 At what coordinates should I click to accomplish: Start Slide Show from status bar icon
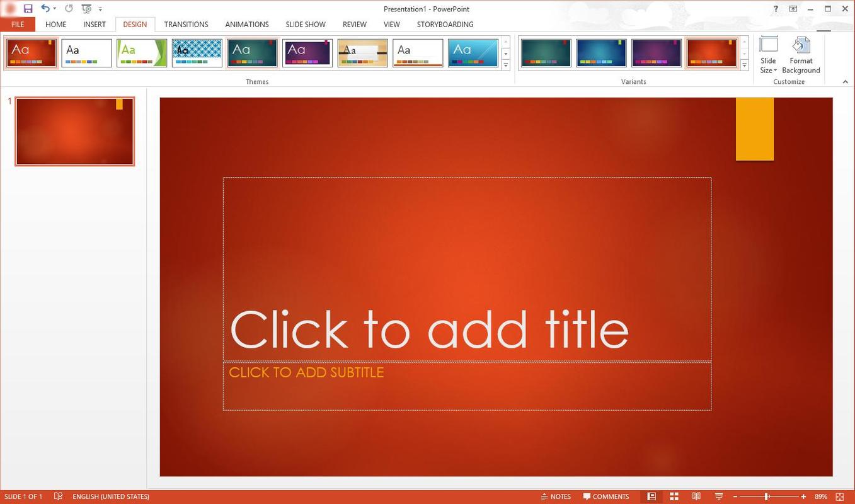coord(718,496)
